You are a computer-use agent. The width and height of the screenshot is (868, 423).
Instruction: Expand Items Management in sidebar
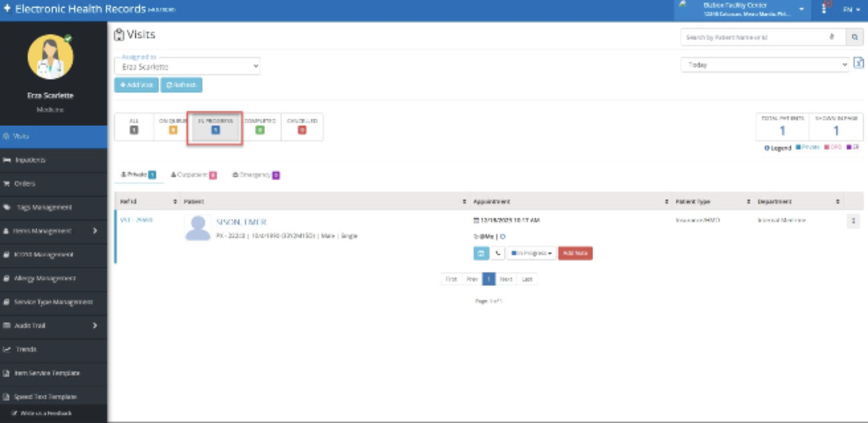pos(53,231)
